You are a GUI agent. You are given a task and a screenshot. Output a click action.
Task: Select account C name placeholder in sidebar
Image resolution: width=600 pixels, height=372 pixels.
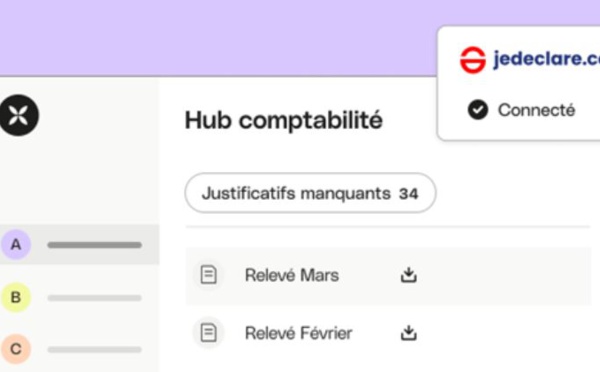(95, 349)
